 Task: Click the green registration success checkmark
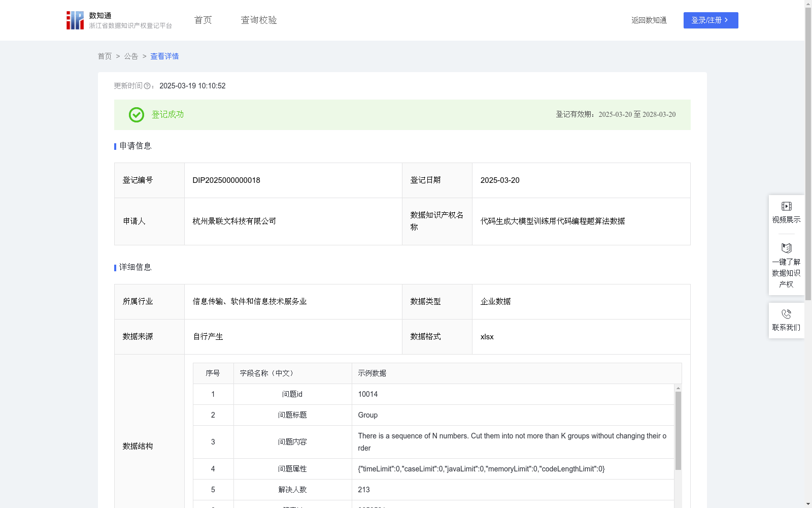coord(137,115)
